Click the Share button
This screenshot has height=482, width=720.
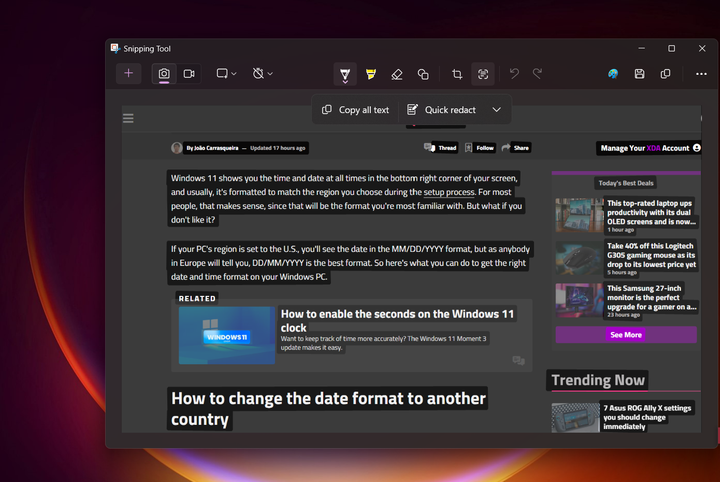click(516, 147)
